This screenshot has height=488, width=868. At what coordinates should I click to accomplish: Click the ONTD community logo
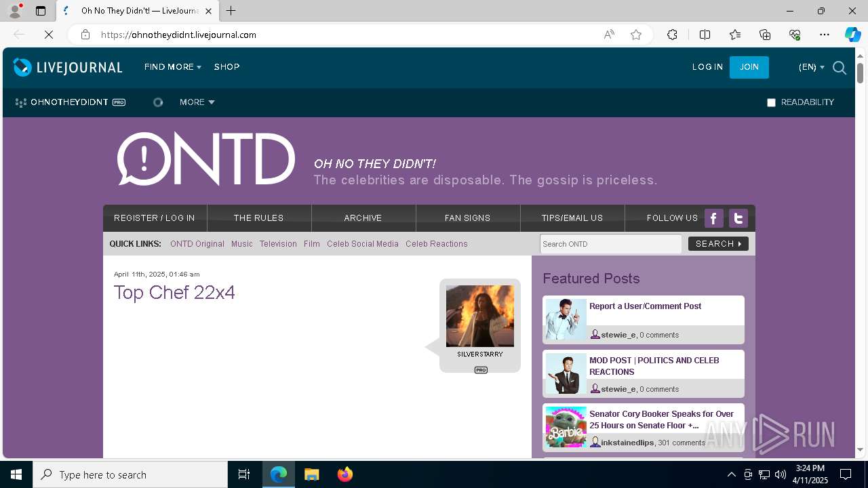(x=206, y=159)
